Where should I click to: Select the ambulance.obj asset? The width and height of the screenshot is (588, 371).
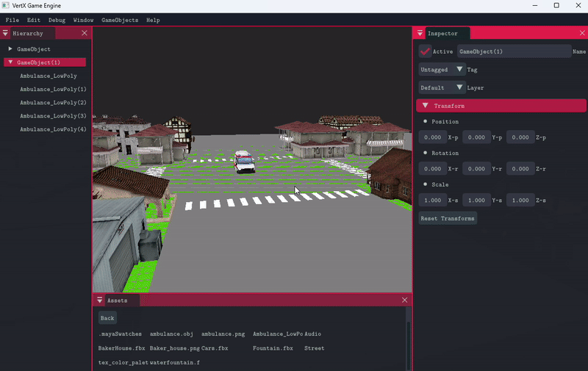click(171, 334)
